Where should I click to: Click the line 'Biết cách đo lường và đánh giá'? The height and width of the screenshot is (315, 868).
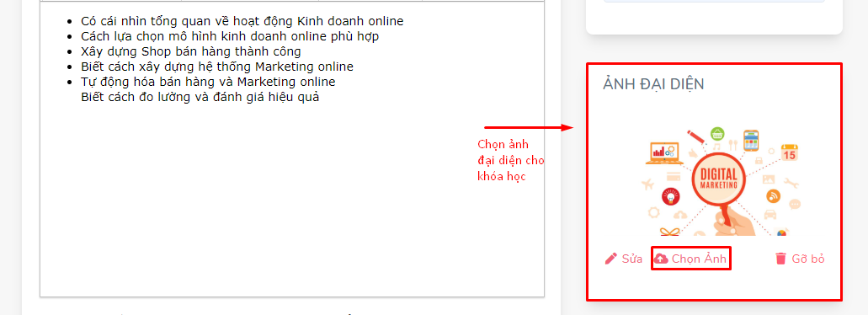[200, 97]
